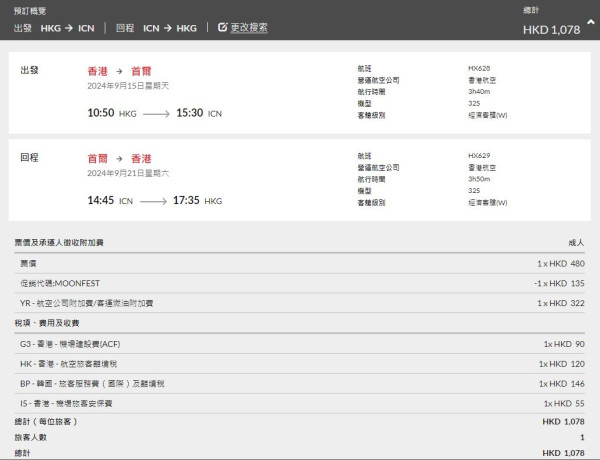
Task: Click the ICN → HKG arrow in header
Action: coord(168,28)
